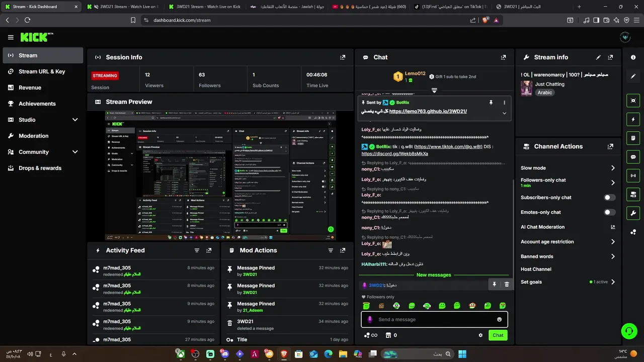This screenshot has width=644, height=362.
Task: Toggle Channel Actions widget in right rail
Action: [x=633, y=194]
